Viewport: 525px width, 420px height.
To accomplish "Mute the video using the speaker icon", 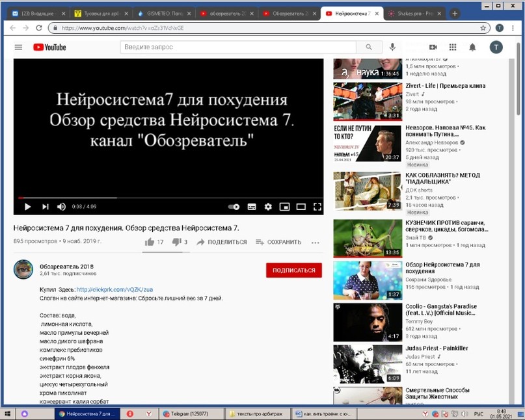I will 61,207.
